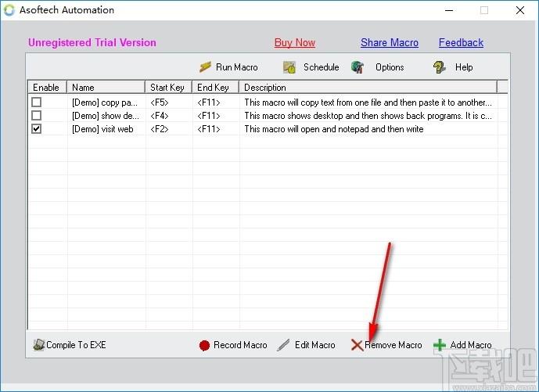Sort by the Name column header
The image size is (539, 392).
(x=106, y=88)
